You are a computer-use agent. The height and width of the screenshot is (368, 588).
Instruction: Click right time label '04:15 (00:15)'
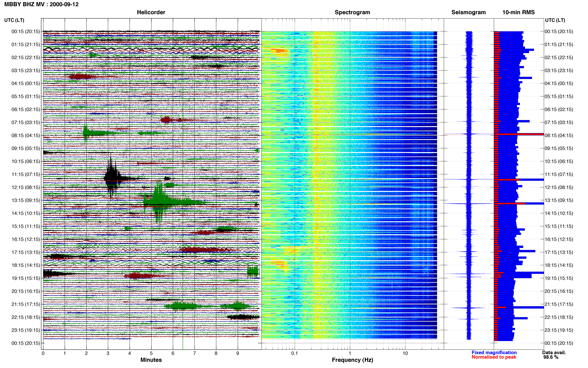pos(559,83)
